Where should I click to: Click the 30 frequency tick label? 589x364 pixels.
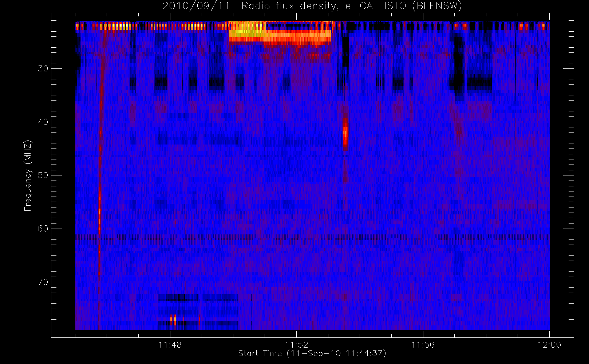(x=43, y=68)
